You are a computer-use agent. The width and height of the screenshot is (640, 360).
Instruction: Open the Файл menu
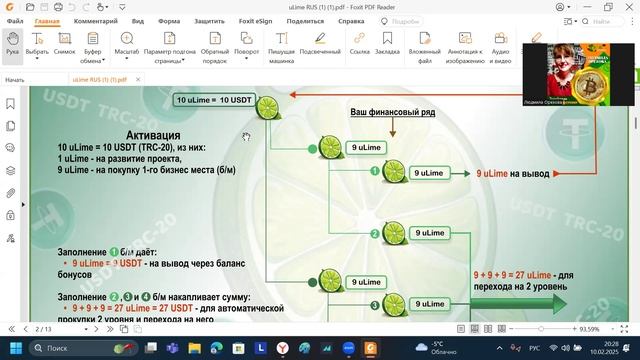[15, 21]
